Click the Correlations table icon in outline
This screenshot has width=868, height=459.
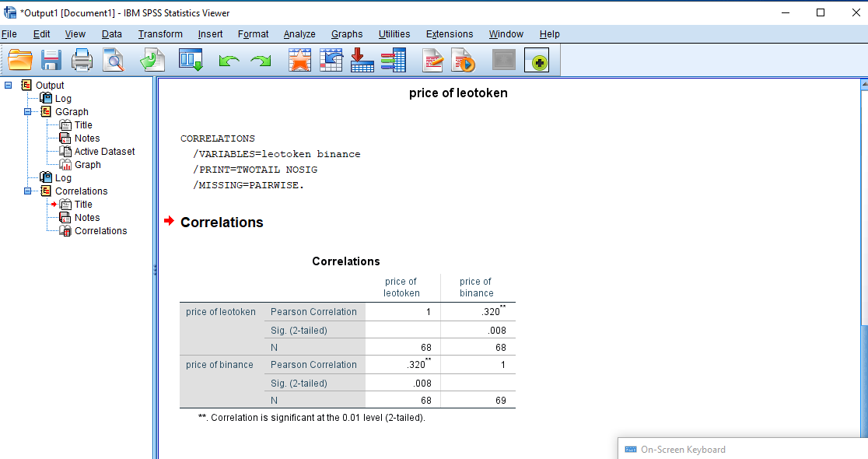[x=65, y=231]
